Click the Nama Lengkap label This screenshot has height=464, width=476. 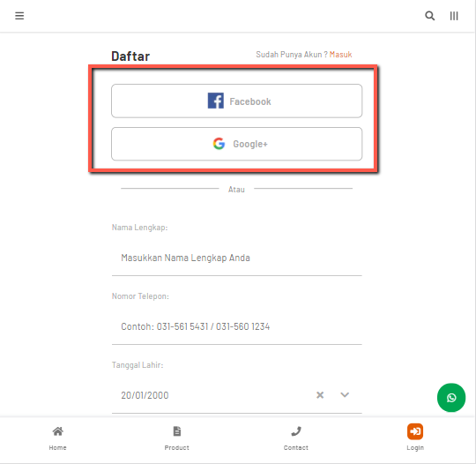pyautogui.click(x=139, y=228)
